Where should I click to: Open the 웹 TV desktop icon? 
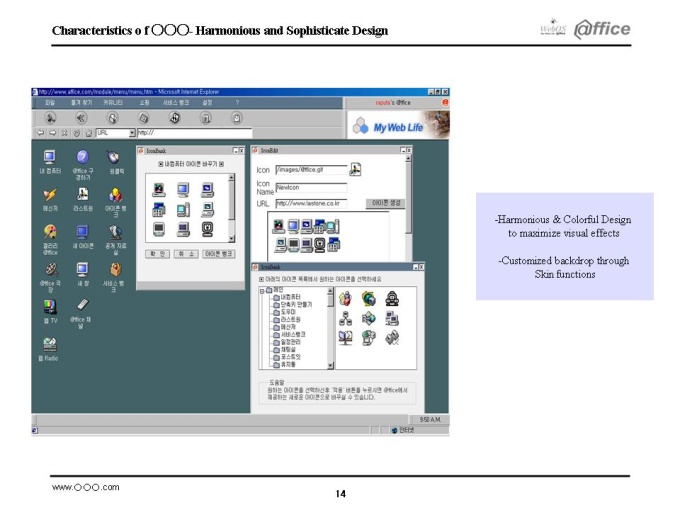(x=50, y=307)
